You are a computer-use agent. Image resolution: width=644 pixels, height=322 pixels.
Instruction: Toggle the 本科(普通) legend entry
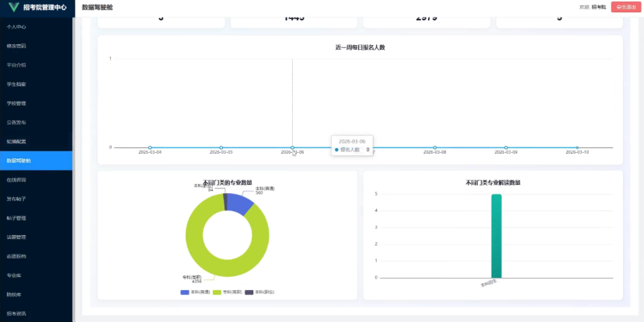(196, 292)
